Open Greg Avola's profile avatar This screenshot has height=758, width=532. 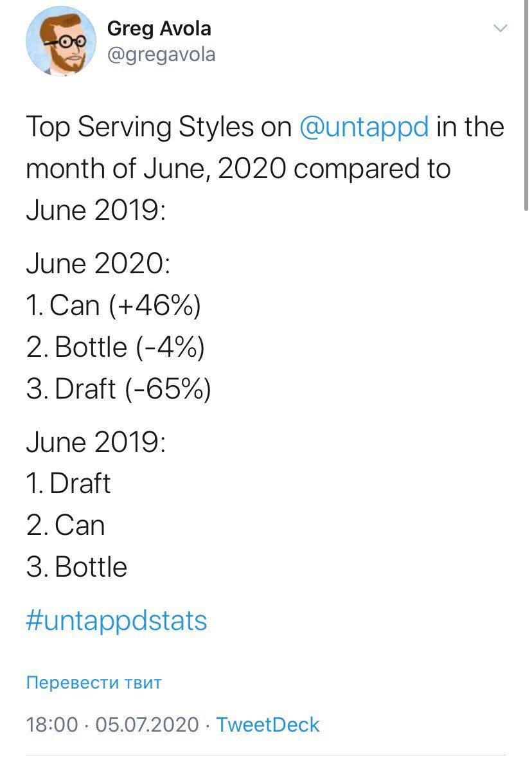(60, 42)
